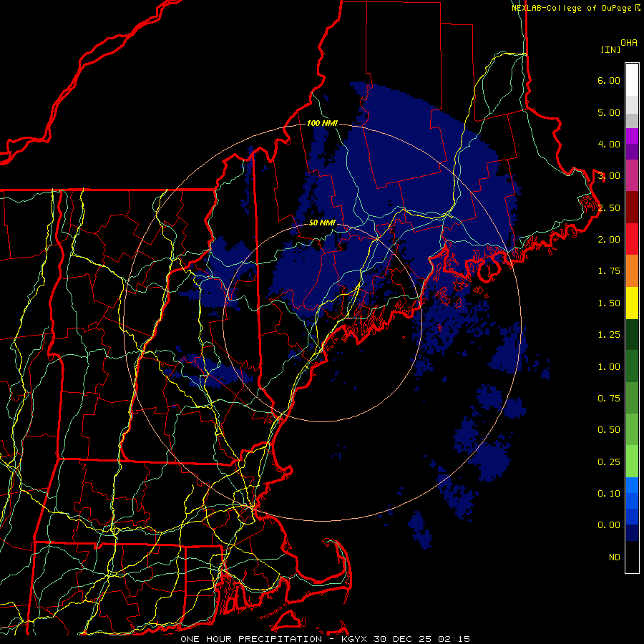Click the 02:15 timestamp
This screenshot has width=644, height=644.
tap(454, 639)
